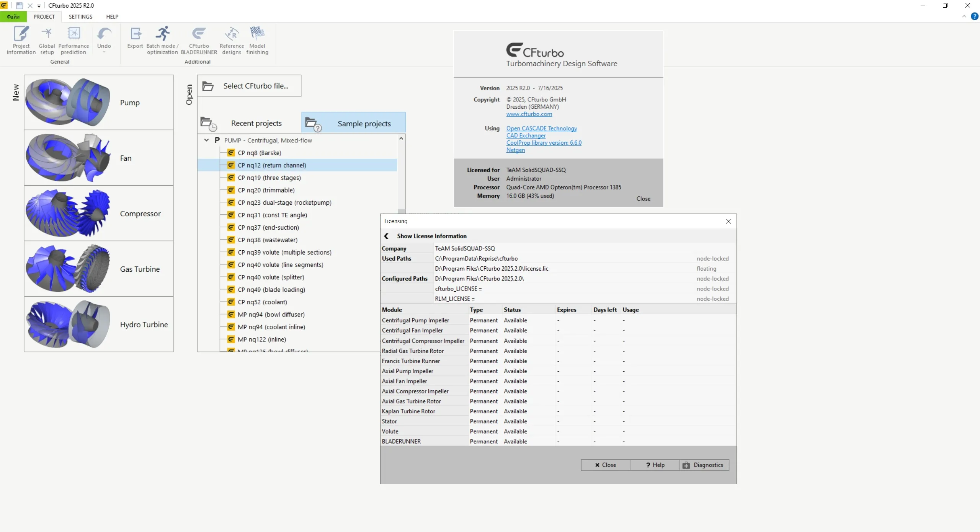Open Model finishing tool

click(x=257, y=41)
